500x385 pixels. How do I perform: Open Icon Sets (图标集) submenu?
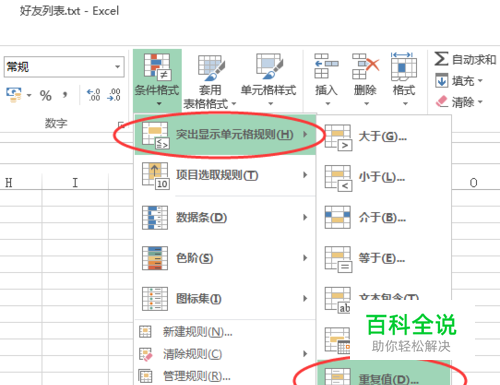pyautogui.click(x=225, y=299)
